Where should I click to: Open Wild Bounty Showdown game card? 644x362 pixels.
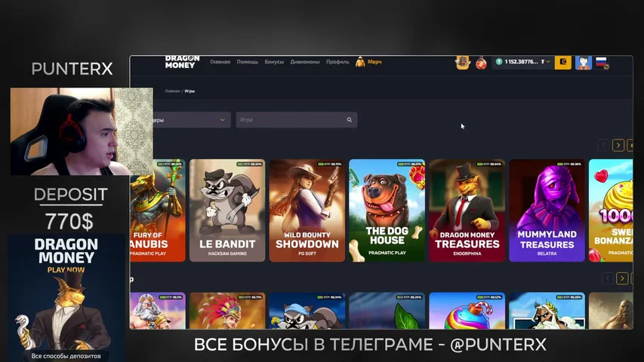[x=307, y=210]
